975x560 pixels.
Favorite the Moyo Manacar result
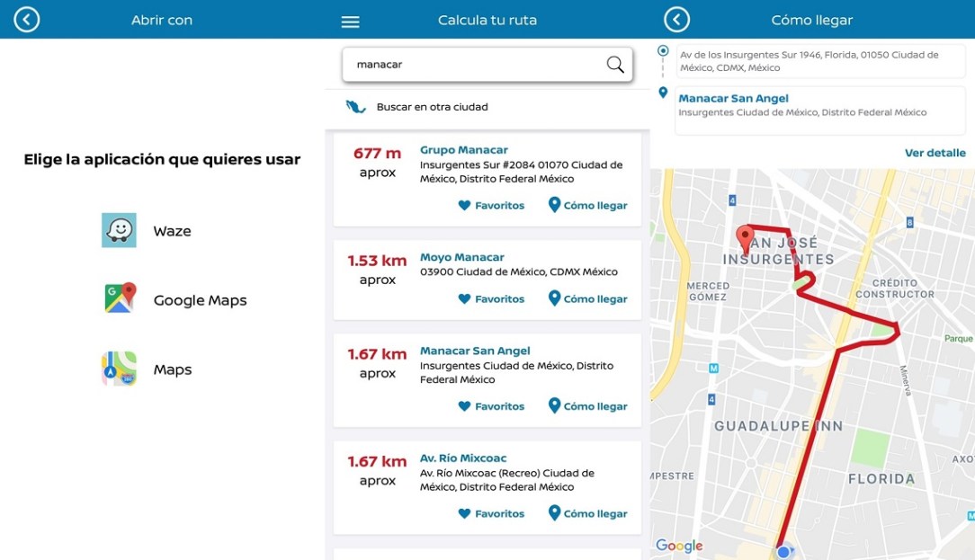[491, 298]
